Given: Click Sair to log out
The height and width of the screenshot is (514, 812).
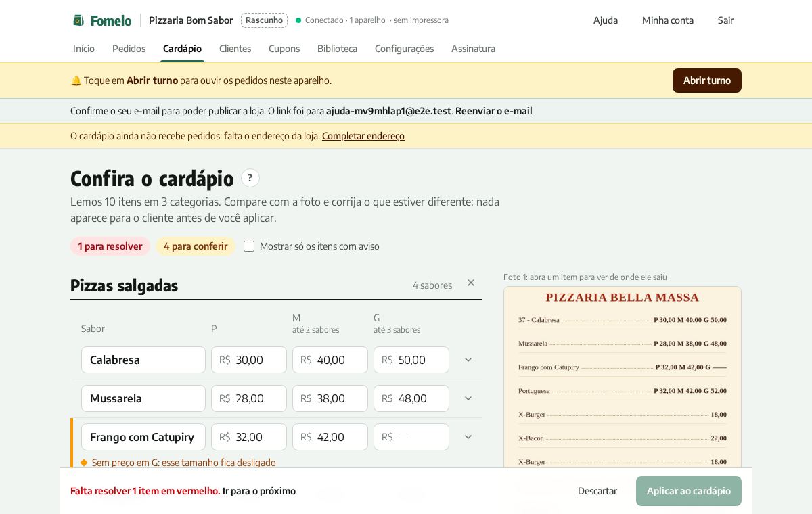Looking at the screenshot, I should (x=725, y=20).
